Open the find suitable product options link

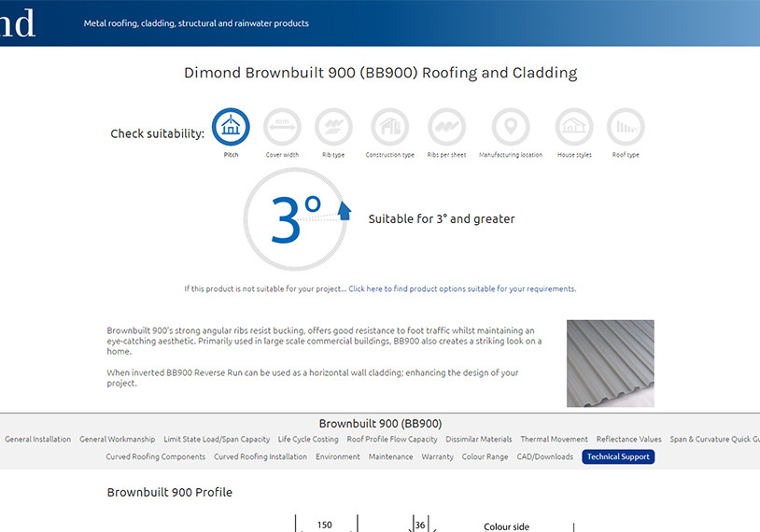(x=462, y=288)
